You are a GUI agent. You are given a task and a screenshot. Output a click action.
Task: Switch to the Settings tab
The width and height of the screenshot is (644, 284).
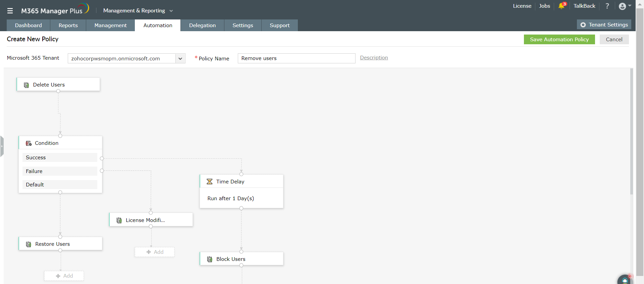243,25
